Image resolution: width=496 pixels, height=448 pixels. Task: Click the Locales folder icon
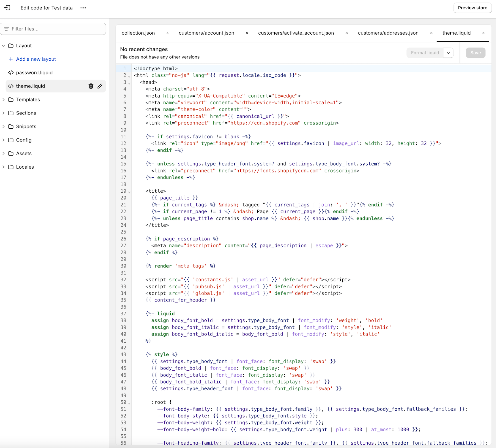11,167
